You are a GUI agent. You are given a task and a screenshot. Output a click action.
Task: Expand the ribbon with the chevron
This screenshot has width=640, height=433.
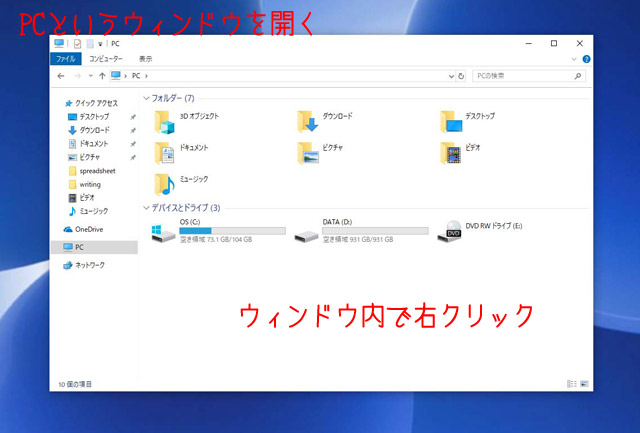[x=575, y=59]
